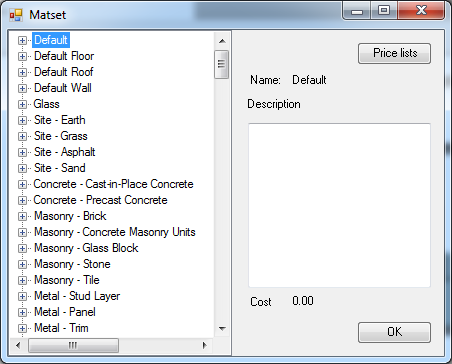Select Site - Asphalt in the tree
This screenshot has height=364, width=452.
pyautogui.click(x=65, y=152)
